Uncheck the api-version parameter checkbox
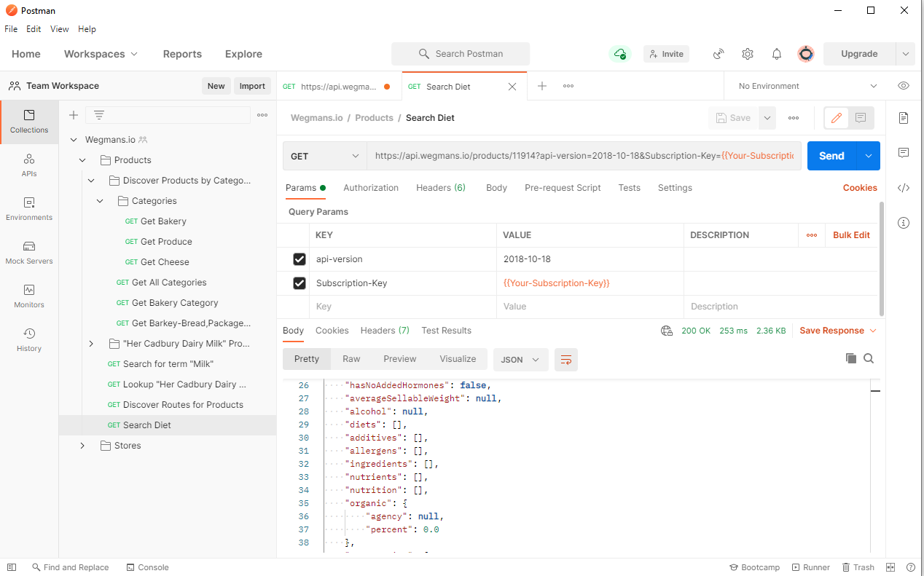The width and height of the screenshot is (924, 576). 299,259
